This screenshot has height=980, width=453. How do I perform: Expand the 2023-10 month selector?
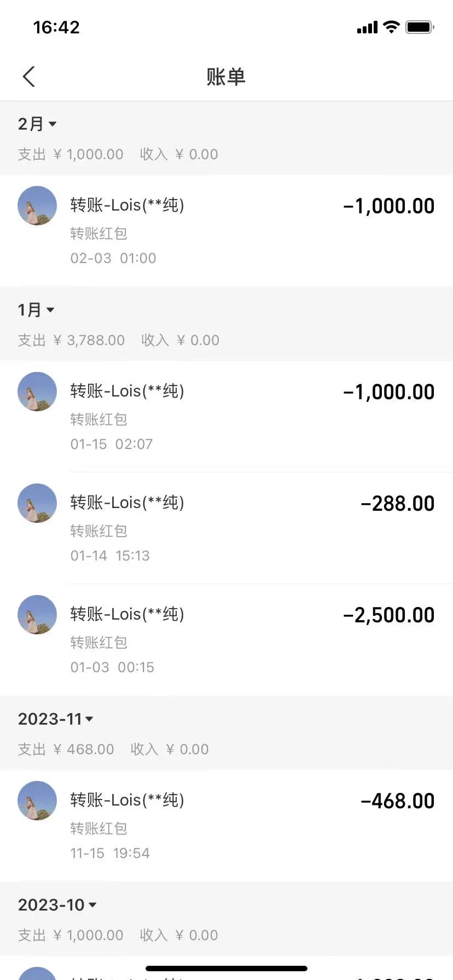(57, 905)
